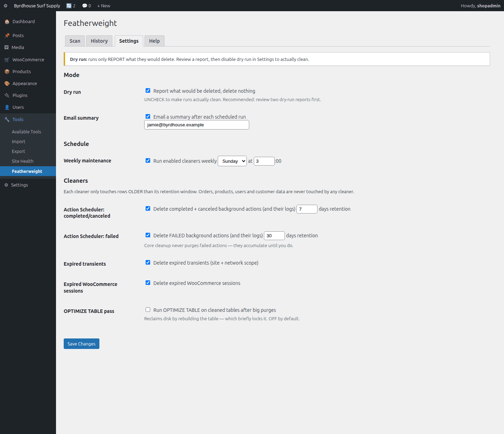Click the Settings gear icon in the sidebar

(x=6, y=185)
